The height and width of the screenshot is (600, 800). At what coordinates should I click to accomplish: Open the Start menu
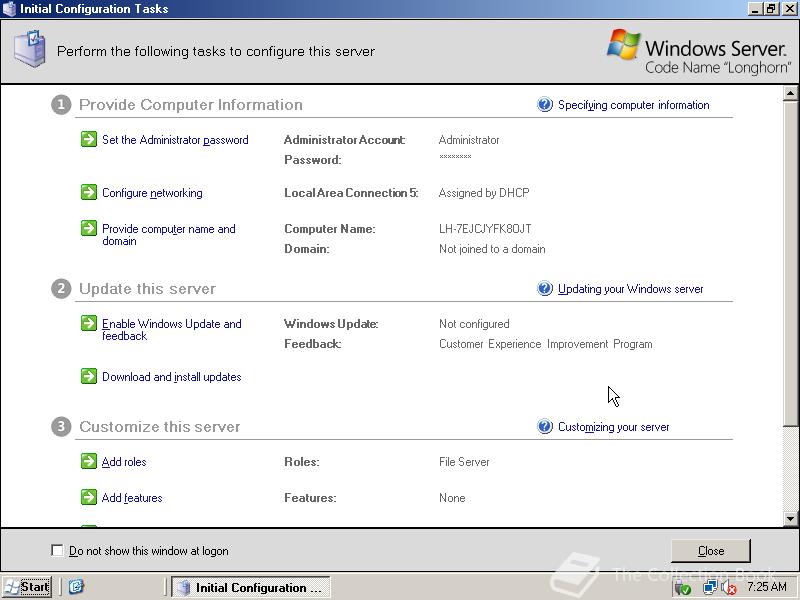tap(27, 587)
